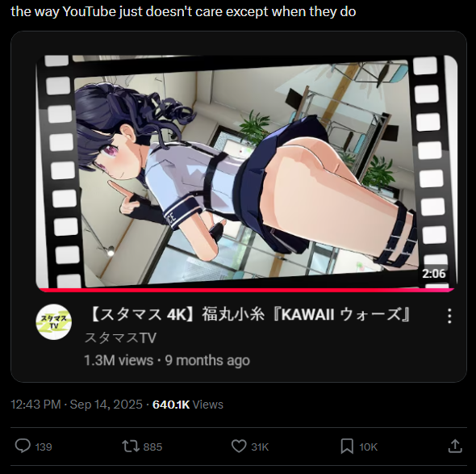The image size is (476, 474).
Task: Click the 1.3M views · 9 months ago text
Action: [167, 360]
